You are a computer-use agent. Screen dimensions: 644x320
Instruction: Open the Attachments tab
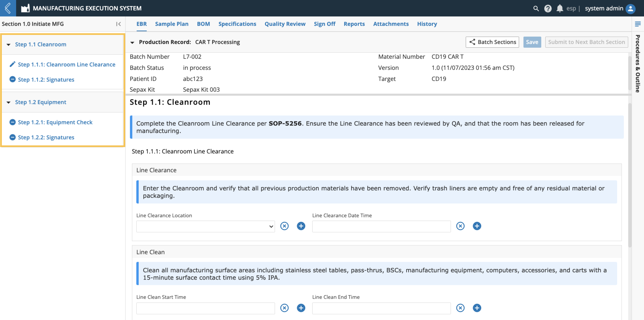click(x=391, y=24)
